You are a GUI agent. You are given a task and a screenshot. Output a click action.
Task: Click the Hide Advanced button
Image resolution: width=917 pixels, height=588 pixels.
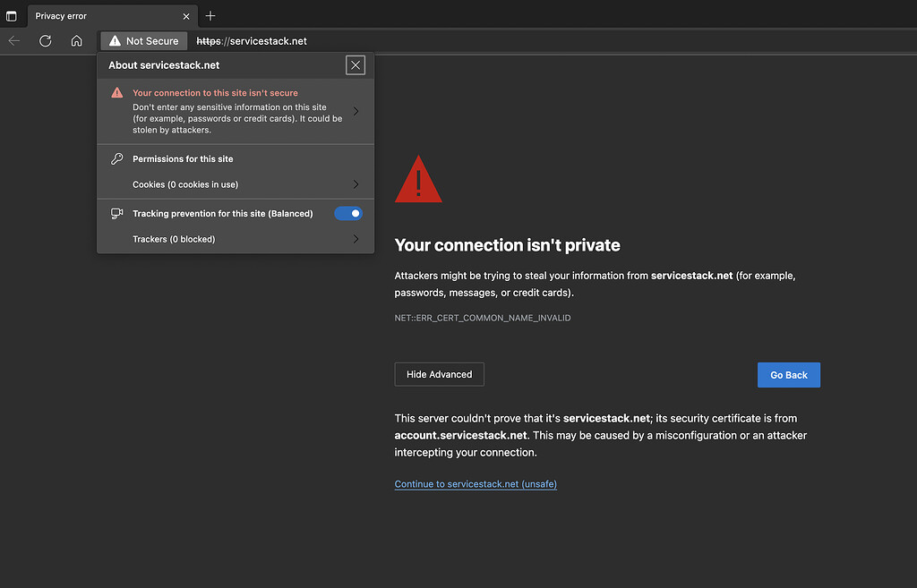coord(439,374)
